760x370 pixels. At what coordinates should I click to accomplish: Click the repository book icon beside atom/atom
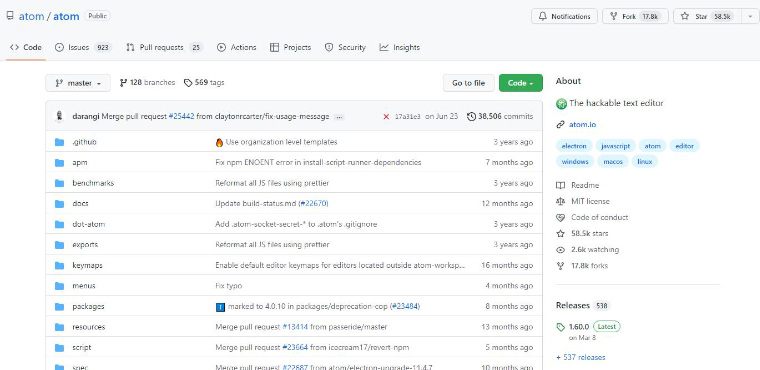(10, 16)
